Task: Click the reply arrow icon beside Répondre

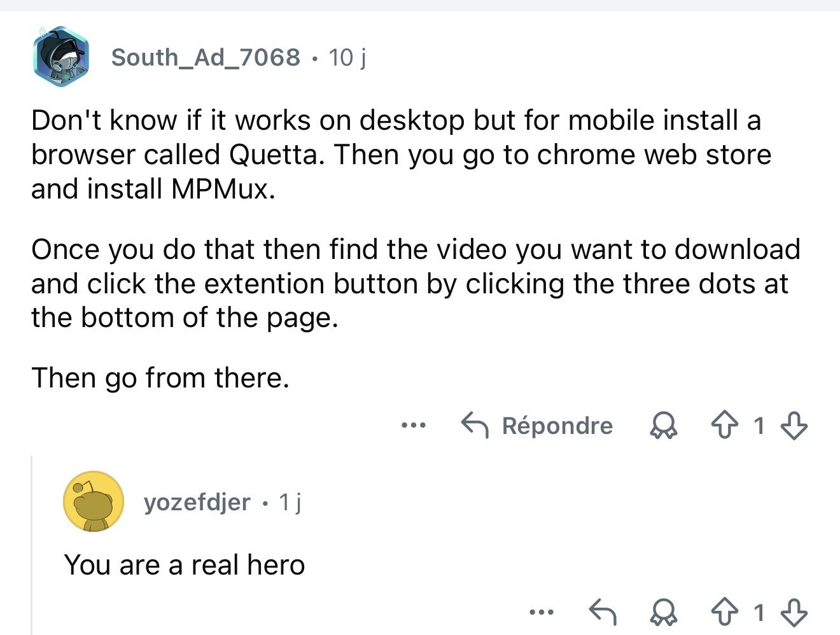Action: pos(475,426)
